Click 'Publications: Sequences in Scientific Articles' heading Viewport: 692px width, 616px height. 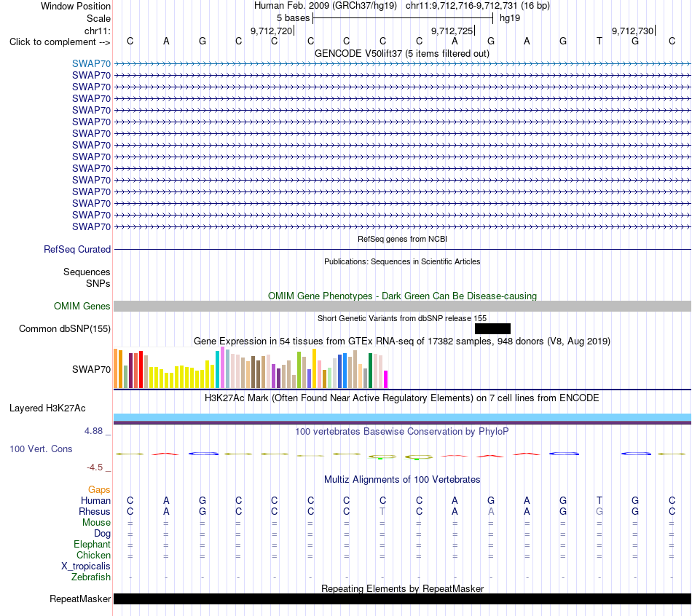pyautogui.click(x=402, y=261)
